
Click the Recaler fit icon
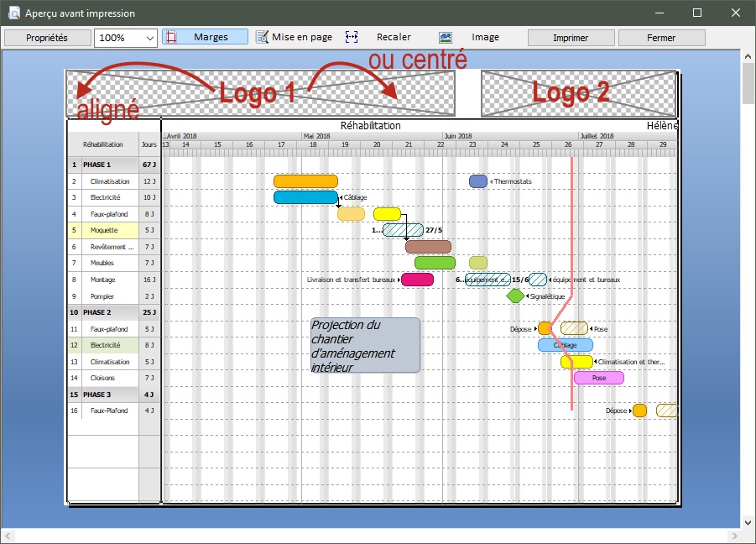tap(352, 37)
